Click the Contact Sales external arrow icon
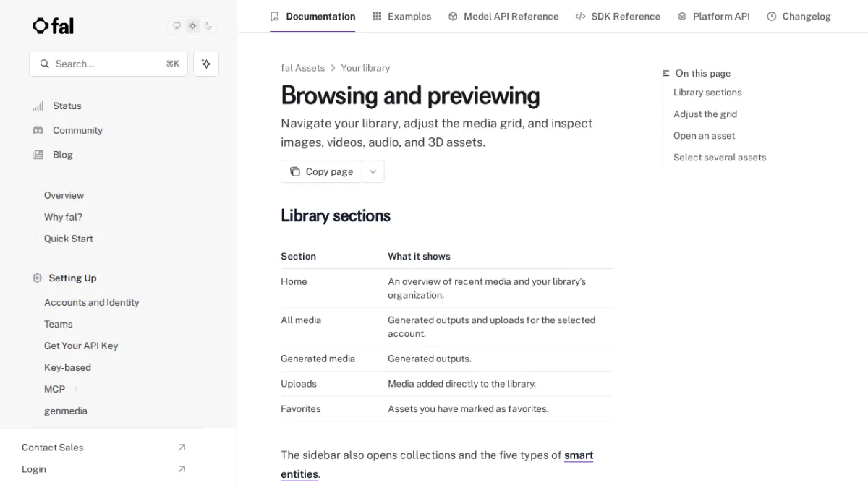The image size is (868, 488). point(182,448)
